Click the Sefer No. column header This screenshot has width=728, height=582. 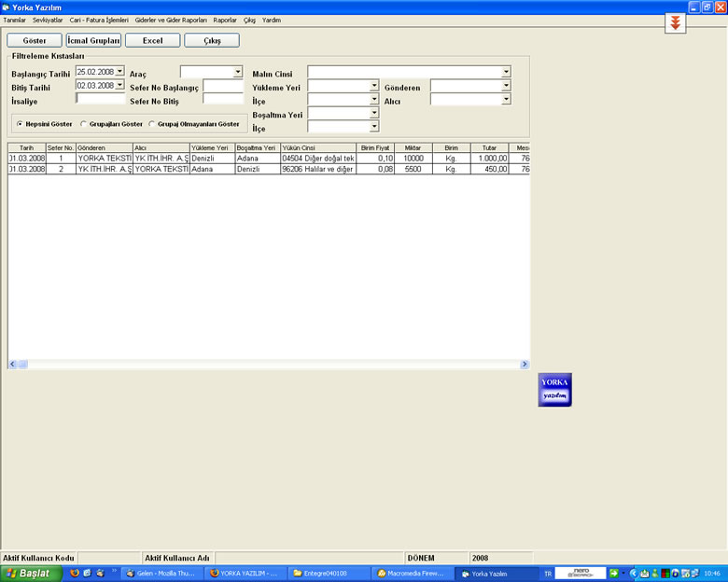[61, 147]
